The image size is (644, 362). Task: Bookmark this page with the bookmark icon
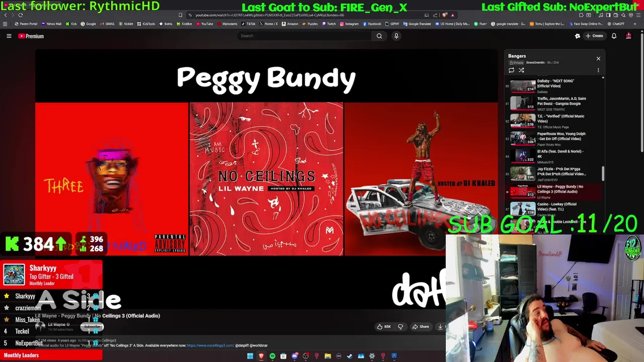(x=180, y=15)
